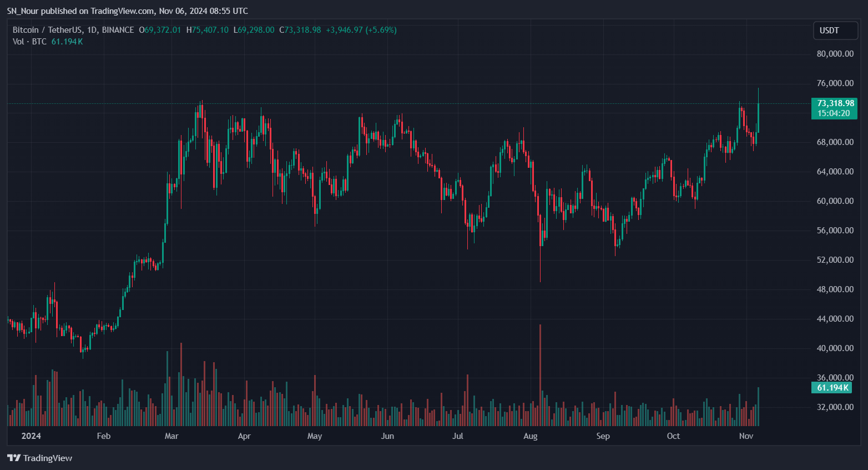Click the 60,000.00 price axis label

tap(835, 201)
